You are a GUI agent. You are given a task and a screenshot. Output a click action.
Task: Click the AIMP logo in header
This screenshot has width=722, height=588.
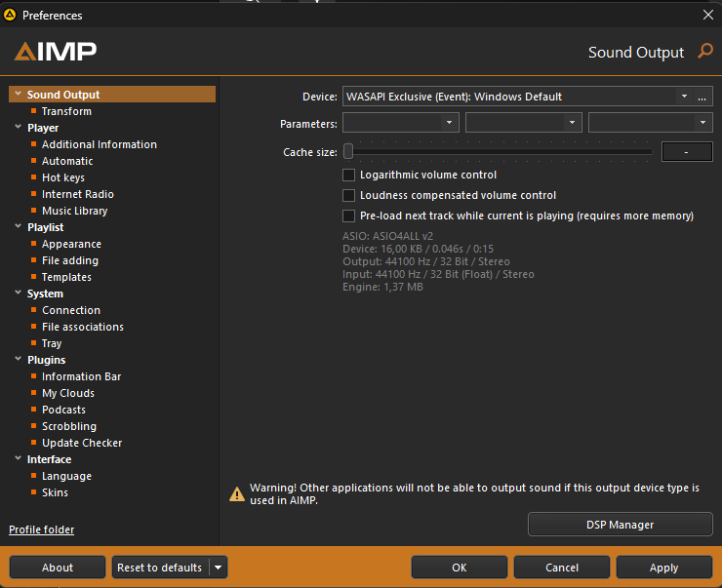click(x=55, y=52)
